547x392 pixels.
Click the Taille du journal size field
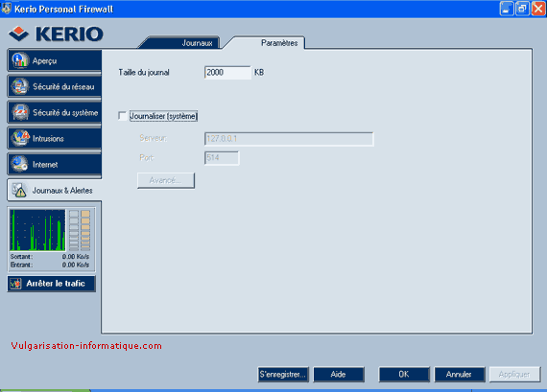(227, 73)
